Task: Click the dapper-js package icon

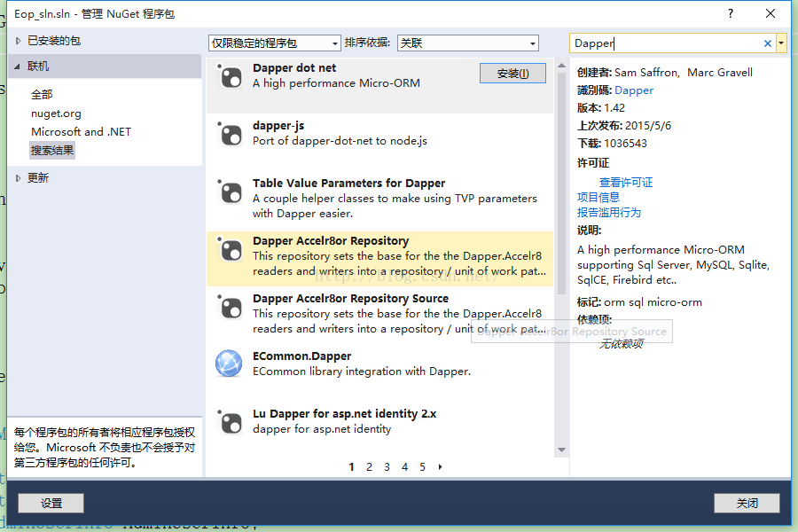Action: click(x=230, y=135)
